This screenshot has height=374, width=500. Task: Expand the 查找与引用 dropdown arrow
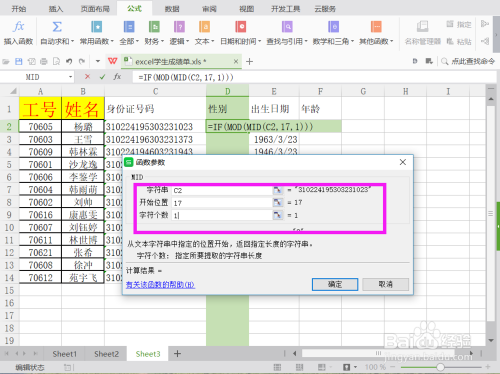306,42
